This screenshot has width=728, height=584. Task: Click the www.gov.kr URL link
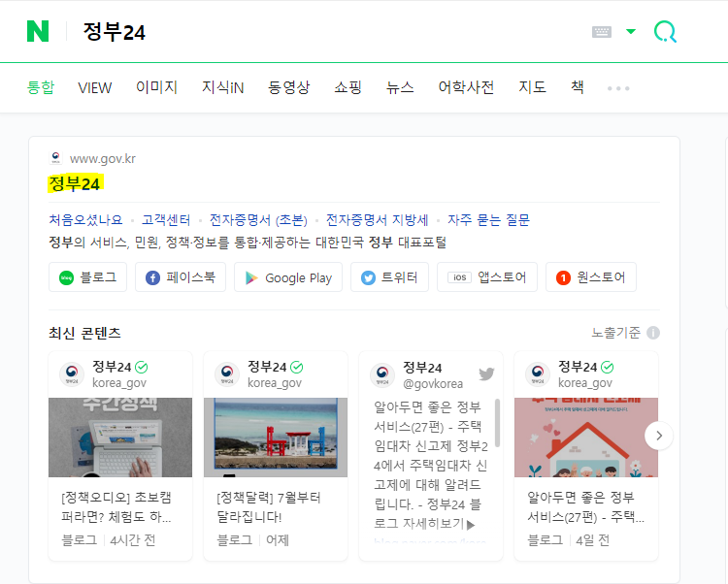pos(103,159)
